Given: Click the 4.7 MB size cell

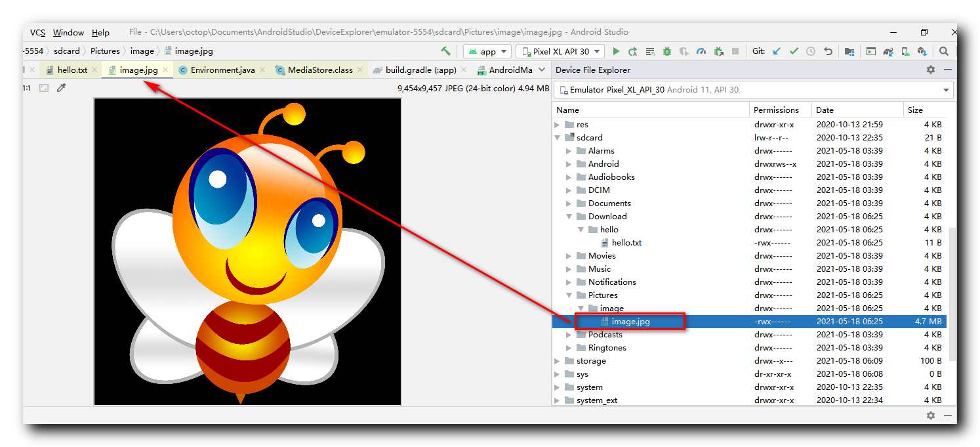Looking at the screenshot, I should tap(927, 322).
